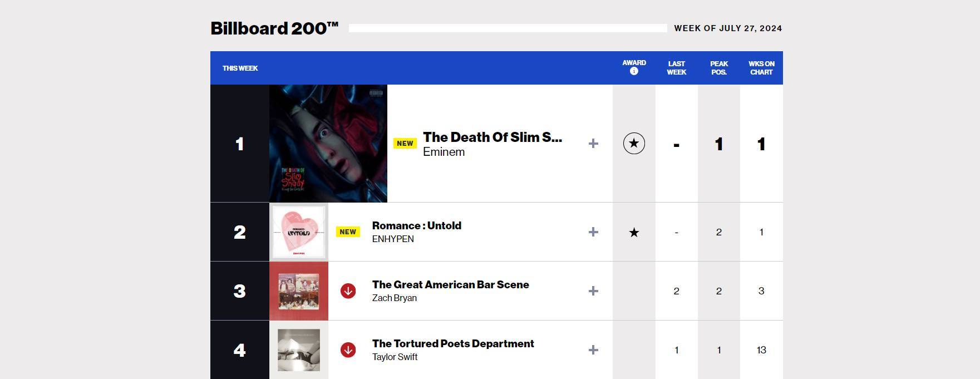Click last week value 1 for Taylor Swift
The height and width of the screenshot is (379, 980).
pos(676,350)
